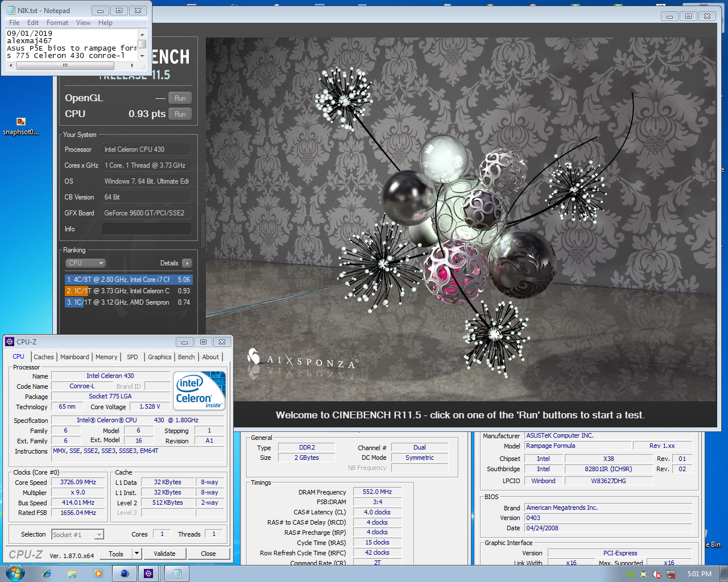Click the FSB:DRAM ratio 3:4 value
This screenshot has width=728, height=582.
tap(378, 502)
